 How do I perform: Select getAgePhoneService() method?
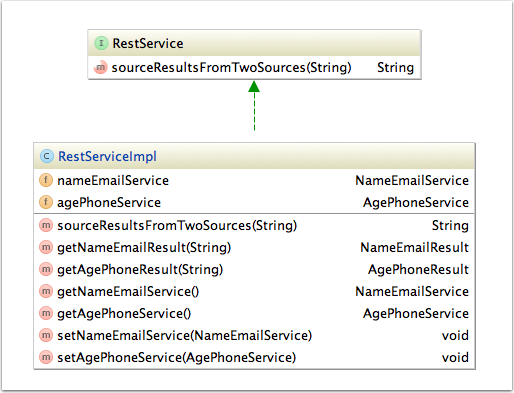pos(124,314)
